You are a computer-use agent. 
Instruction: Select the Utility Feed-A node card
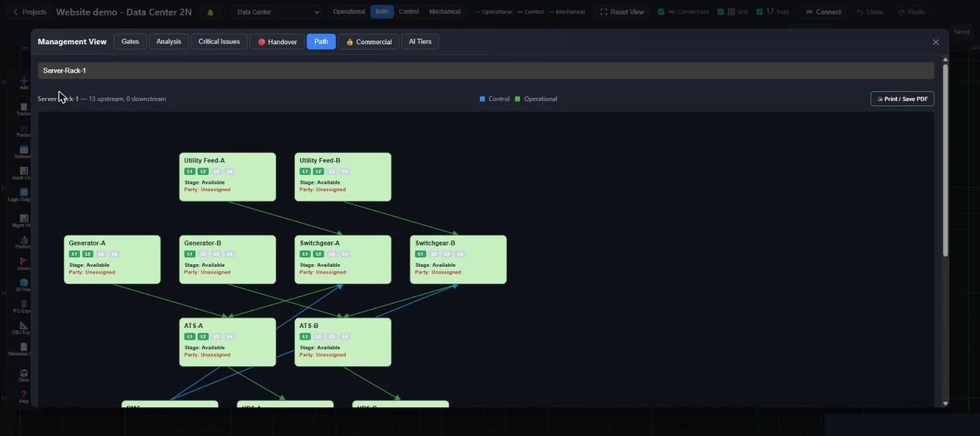tap(227, 177)
